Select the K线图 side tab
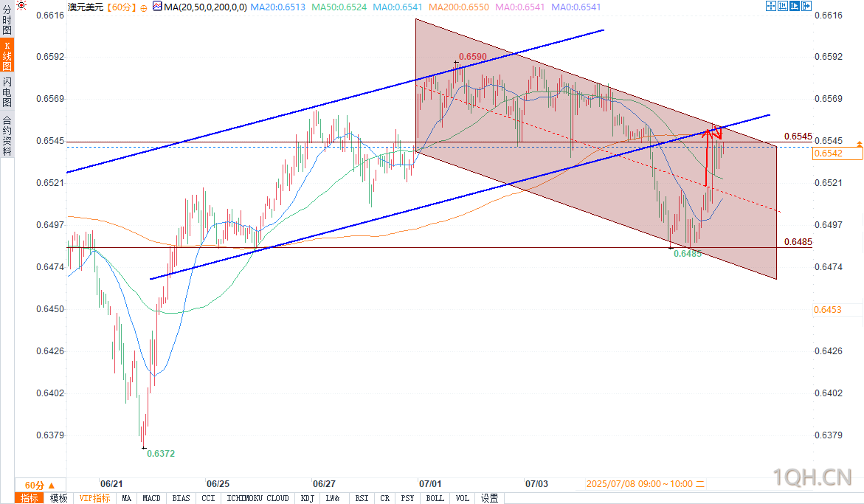 [7, 55]
